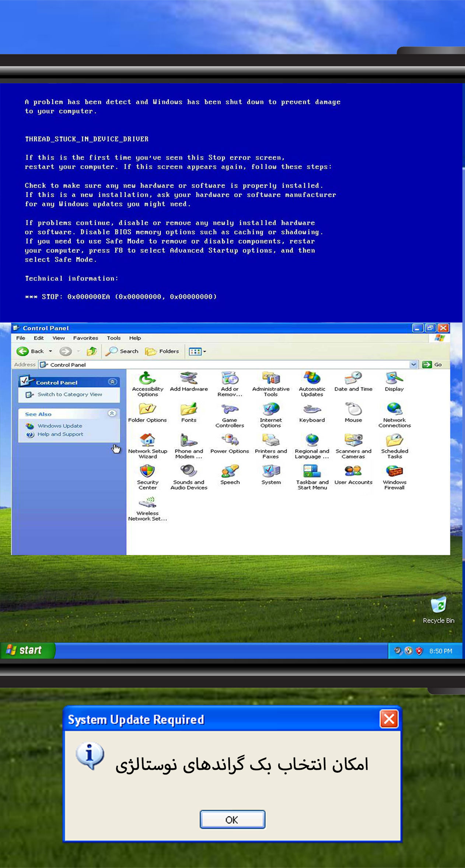The height and width of the screenshot is (868, 465).
Task: Open Wireless Network Setup icon
Action: pos(147,508)
